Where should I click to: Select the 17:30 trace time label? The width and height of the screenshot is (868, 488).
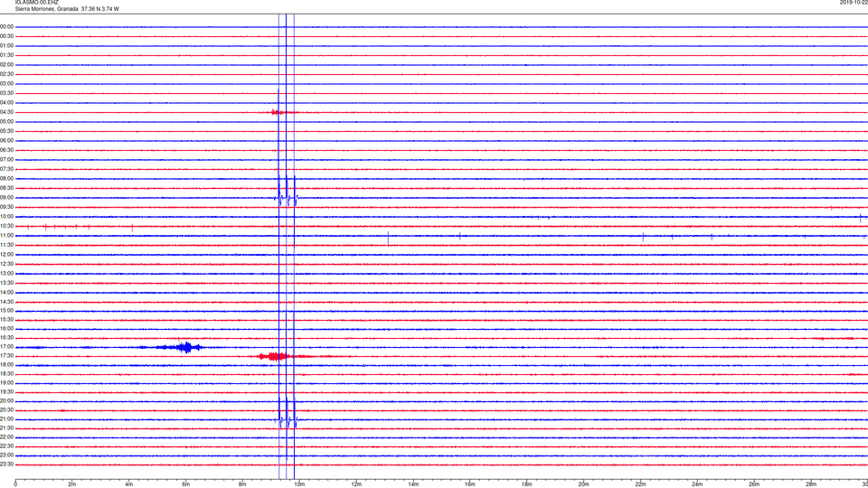tap(7, 356)
